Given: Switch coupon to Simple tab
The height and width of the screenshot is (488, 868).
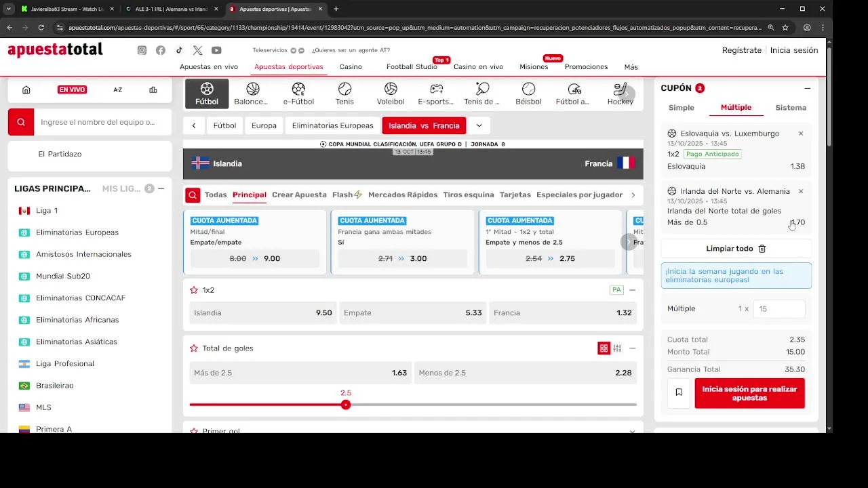Looking at the screenshot, I should [682, 108].
